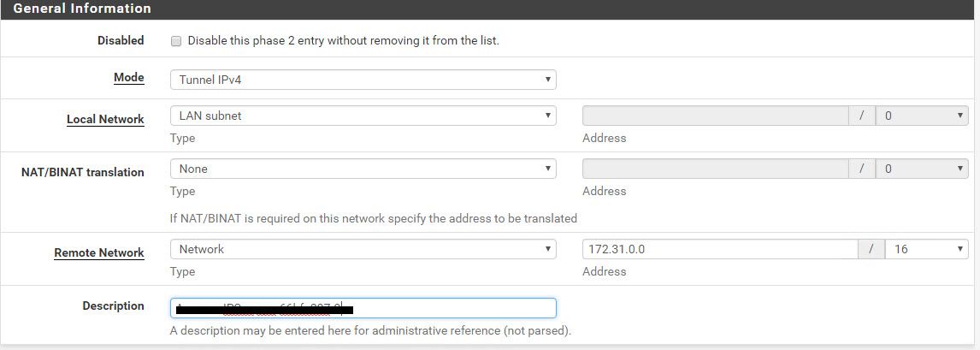Click the Remote Network address field 172.31.0.0
This screenshot has width=980, height=350.
[720, 249]
